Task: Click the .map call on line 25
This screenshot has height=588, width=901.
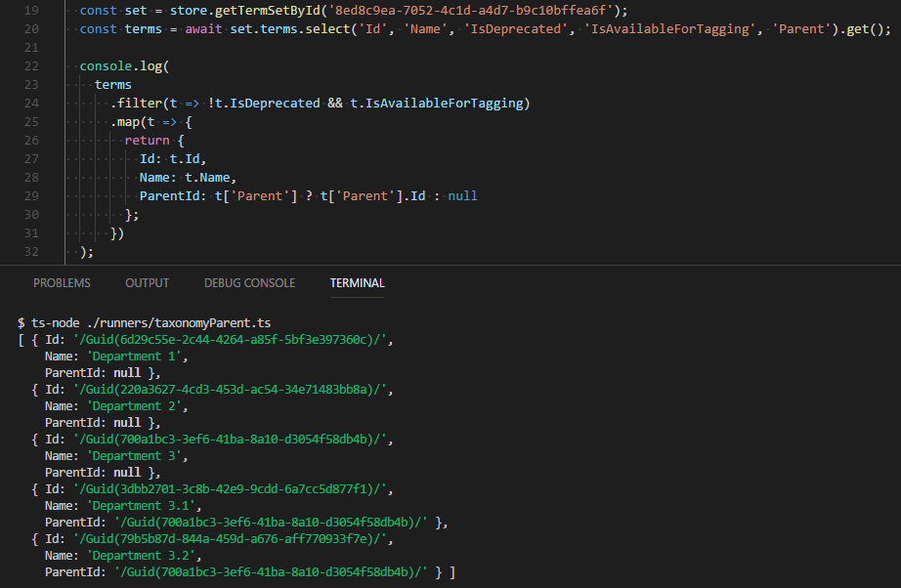Action: click(x=125, y=122)
